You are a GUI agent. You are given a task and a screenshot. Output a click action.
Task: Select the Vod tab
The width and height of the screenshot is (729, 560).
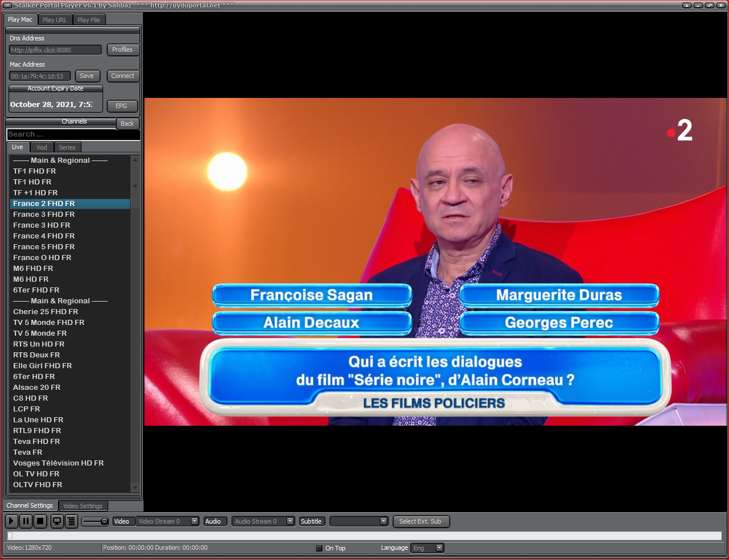coord(42,147)
